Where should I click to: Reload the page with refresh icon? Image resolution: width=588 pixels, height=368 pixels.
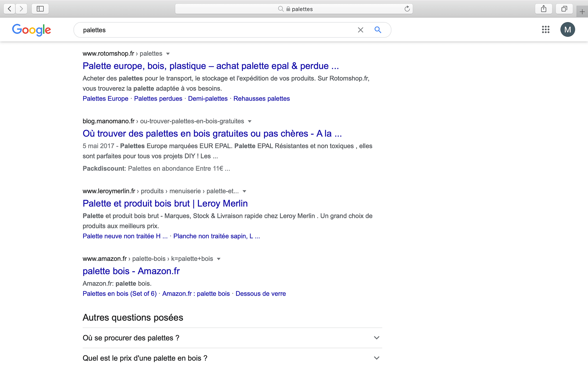tap(407, 9)
